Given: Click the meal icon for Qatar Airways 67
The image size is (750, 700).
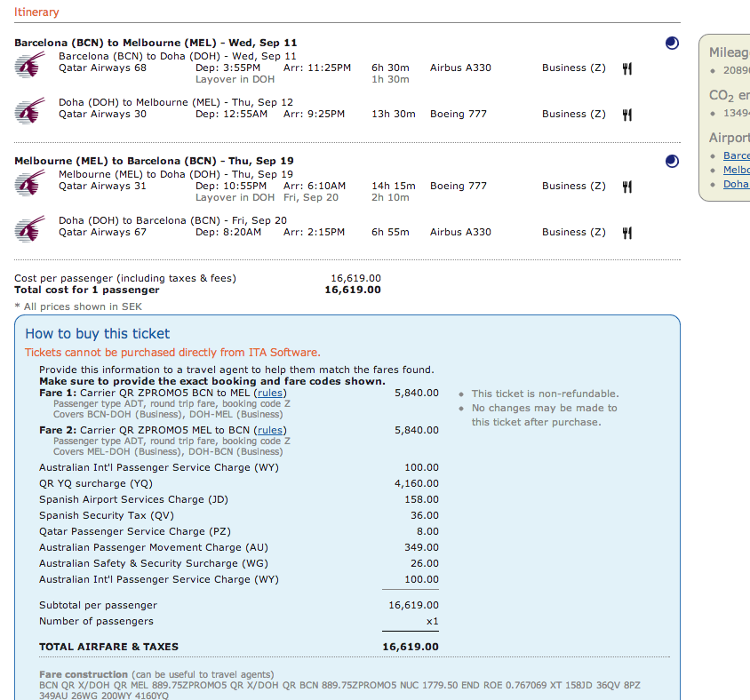Looking at the screenshot, I should pos(627,233).
